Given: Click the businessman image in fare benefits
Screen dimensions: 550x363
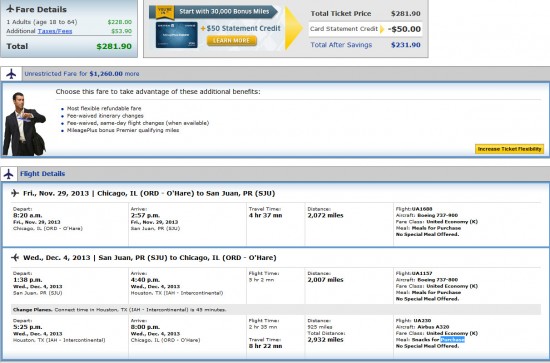Looking at the screenshot, I should (x=24, y=124).
